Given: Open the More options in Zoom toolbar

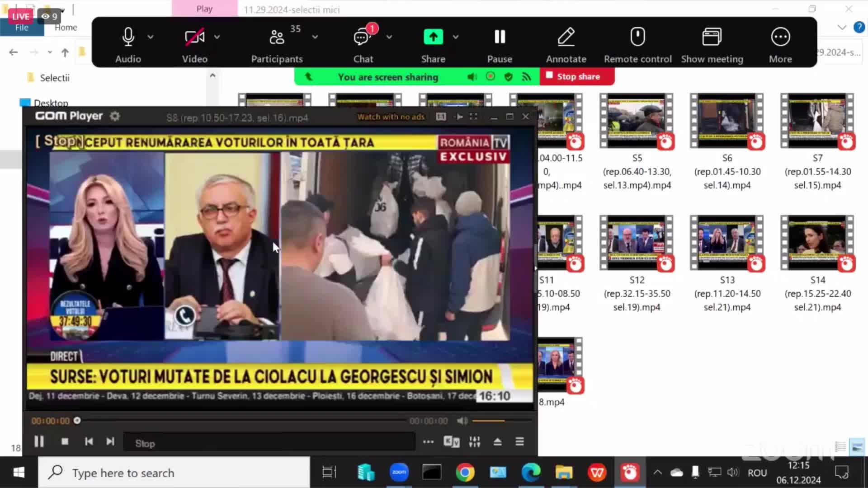Looking at the screenshot, I should (x=780, y=45).
